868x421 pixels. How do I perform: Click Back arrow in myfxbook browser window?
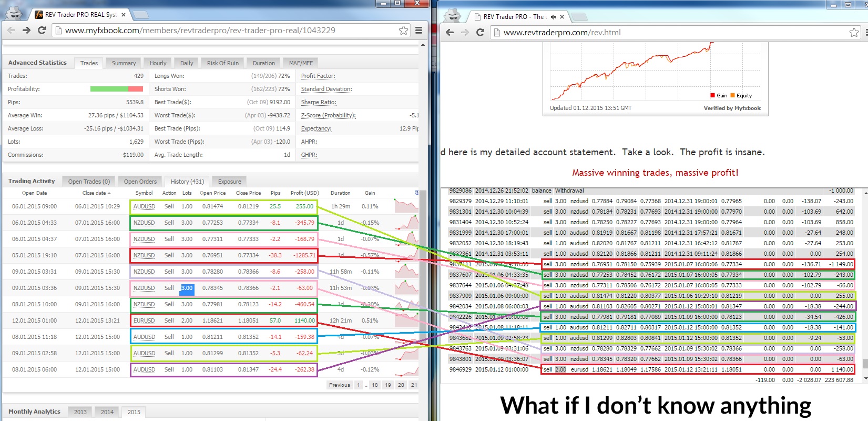point(11,30)
